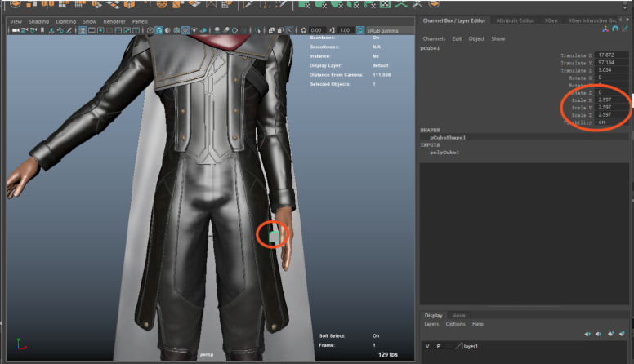Click the Scale Y value field
This screenshot has height=364, width=634.
[612, 107]
